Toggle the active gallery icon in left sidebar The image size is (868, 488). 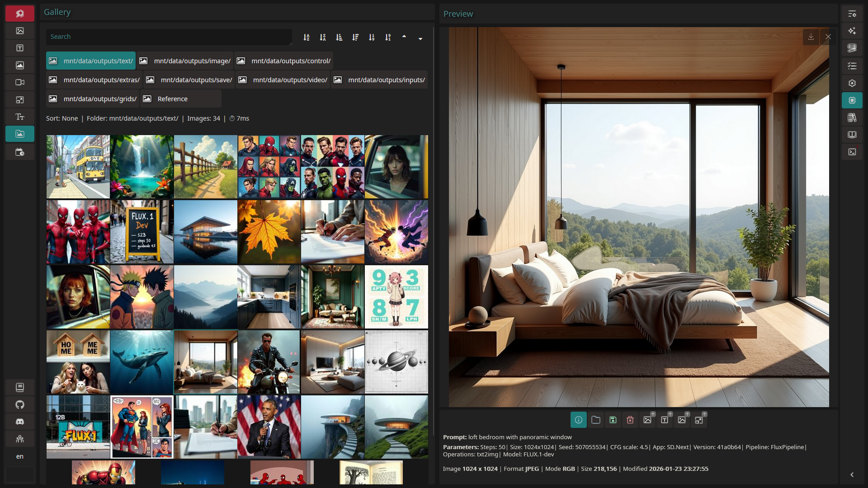pyautogui.click(x=20, y=134)
